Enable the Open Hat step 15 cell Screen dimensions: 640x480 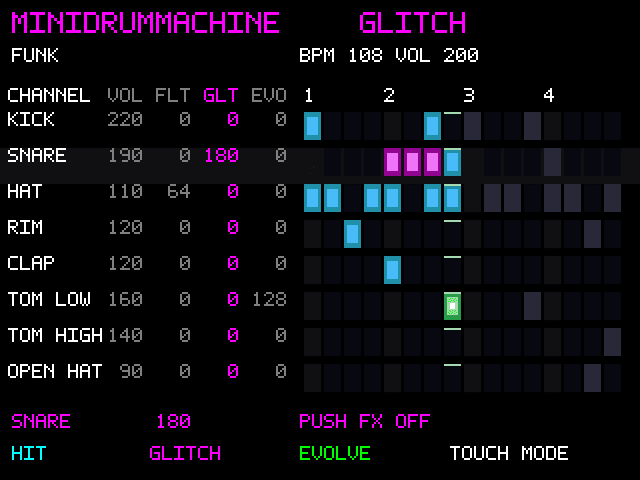592,378
